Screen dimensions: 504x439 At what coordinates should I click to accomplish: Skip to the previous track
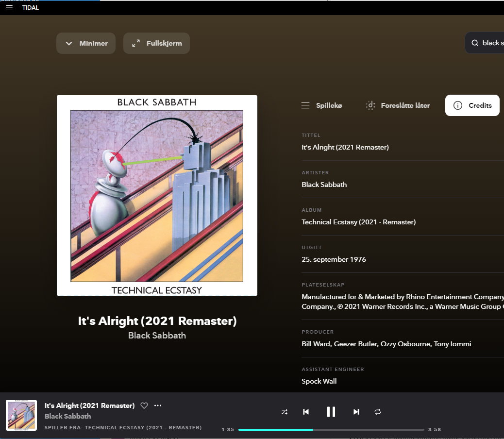(306, 412)
